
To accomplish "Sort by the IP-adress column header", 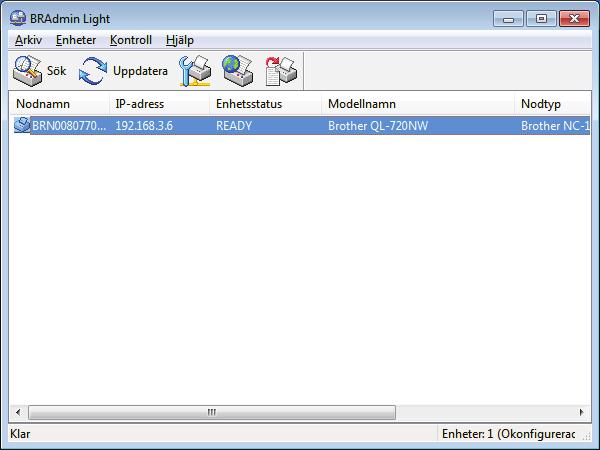I will point(160,104).
